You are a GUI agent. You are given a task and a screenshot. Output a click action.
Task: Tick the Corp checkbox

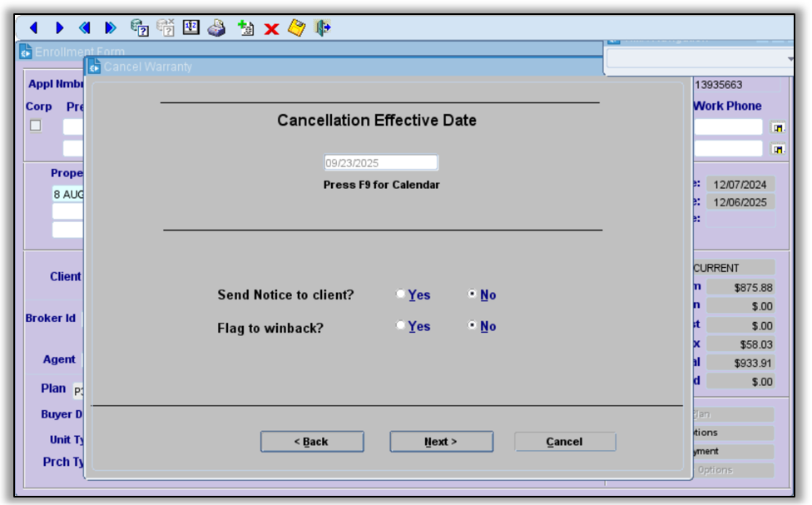click(36, 126)
